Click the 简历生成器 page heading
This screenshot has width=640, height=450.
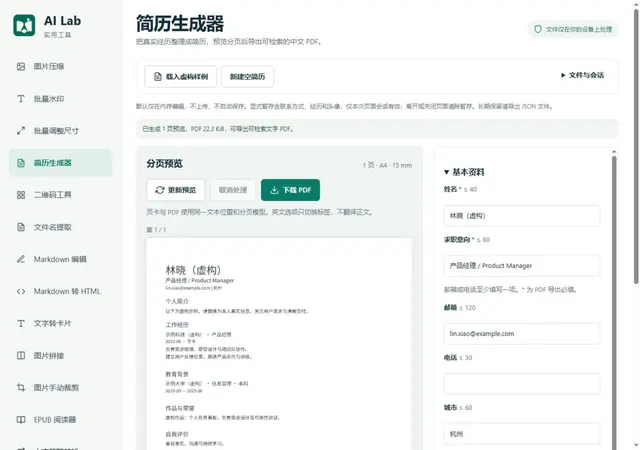coord(180,24)
